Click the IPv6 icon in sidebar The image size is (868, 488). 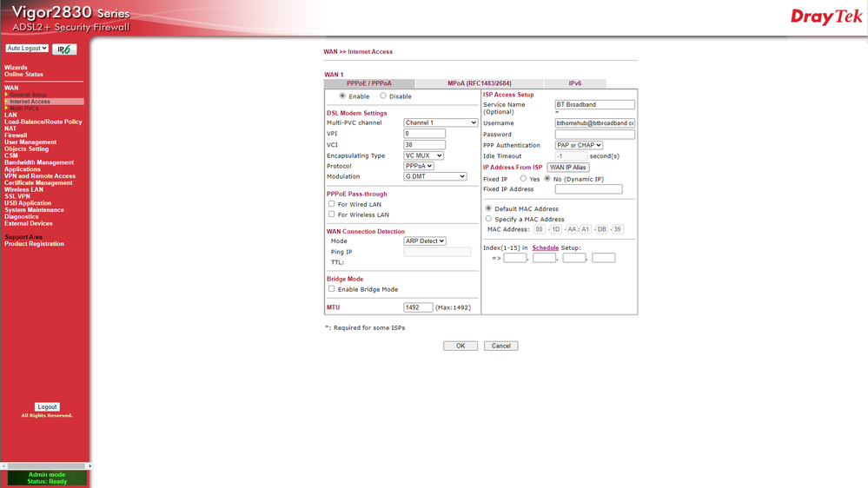[x=64, y=49]
